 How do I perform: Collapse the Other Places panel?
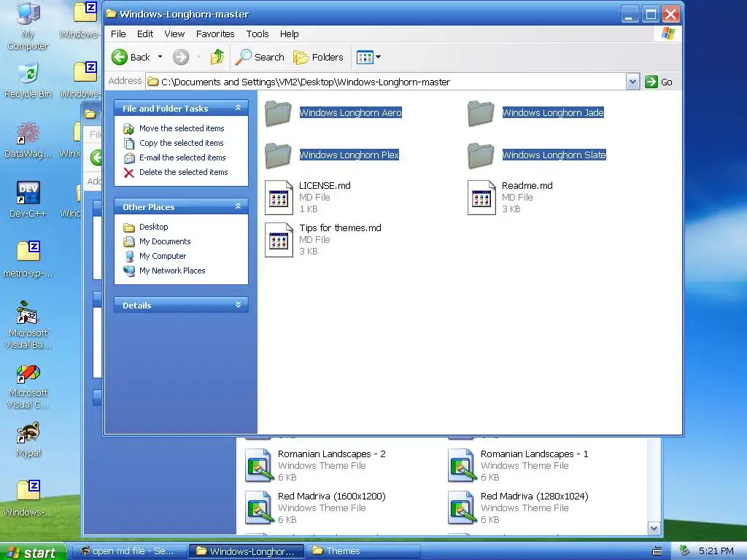tap(239, 206)
